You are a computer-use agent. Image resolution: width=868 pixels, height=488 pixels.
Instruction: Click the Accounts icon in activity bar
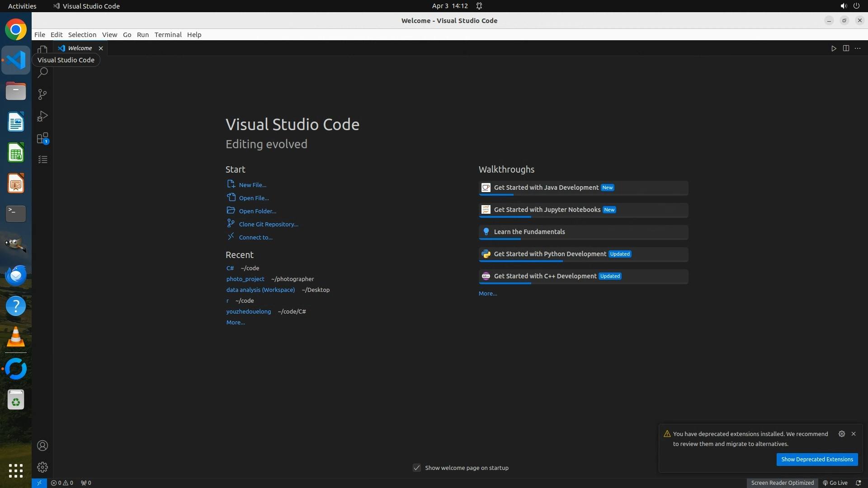[42, 446]
